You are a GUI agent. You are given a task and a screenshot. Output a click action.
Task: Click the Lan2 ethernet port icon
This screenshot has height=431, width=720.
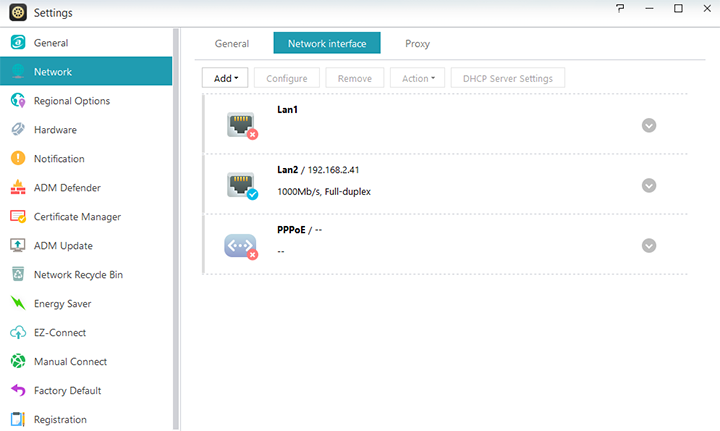pyautogui.click(x=240, y=184)
